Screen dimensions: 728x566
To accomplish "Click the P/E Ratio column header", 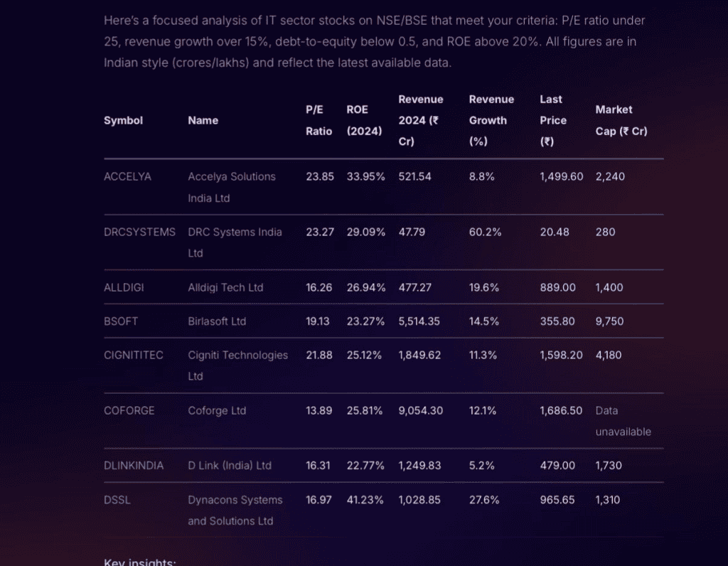I will point(318,120).
